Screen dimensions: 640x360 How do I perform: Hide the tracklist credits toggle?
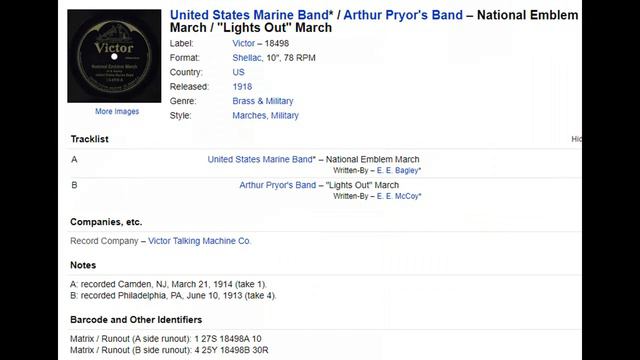pyautogui.click(x=576, y=139)
